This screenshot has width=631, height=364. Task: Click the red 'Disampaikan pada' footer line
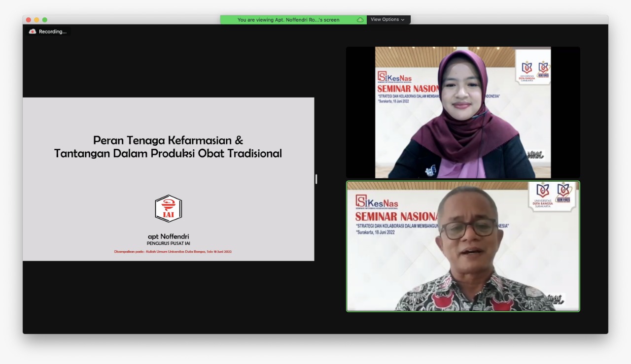pyautogui.click(x=173, y=252)
